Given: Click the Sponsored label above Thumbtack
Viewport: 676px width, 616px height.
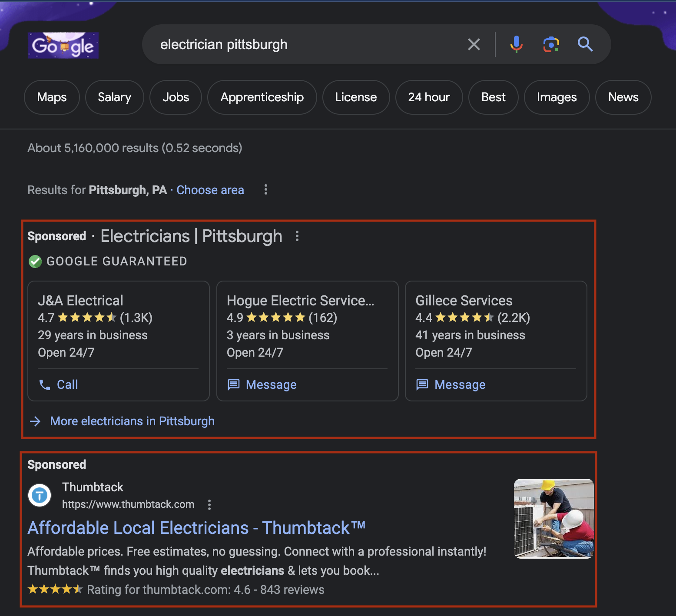Looking at the screenshot, I should point(57,465).
